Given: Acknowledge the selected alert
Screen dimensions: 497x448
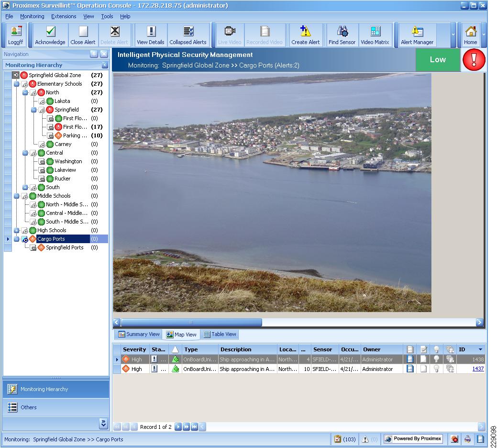Looking at the screenshot, I should click(50, 35).
